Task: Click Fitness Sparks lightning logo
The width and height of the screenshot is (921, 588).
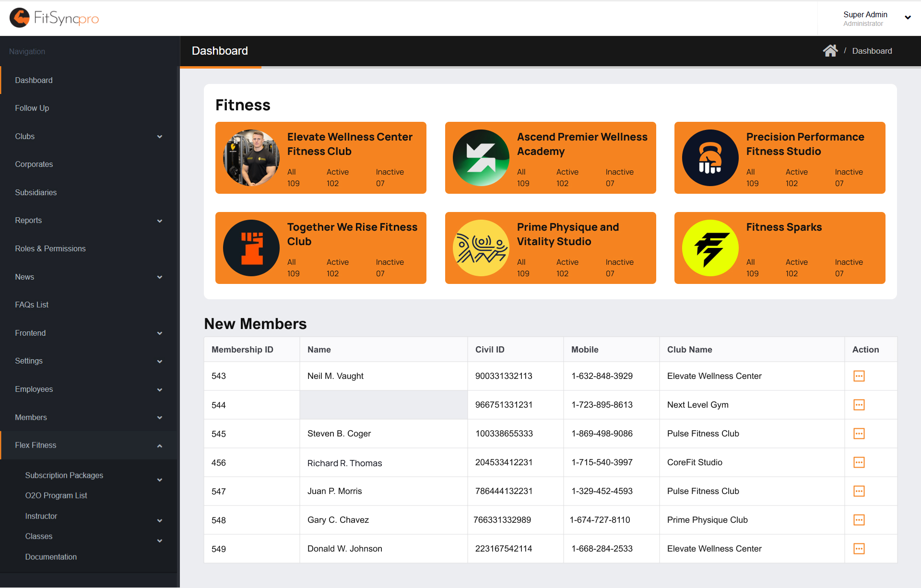Action: pyautogui.click(x=710, y=248)
